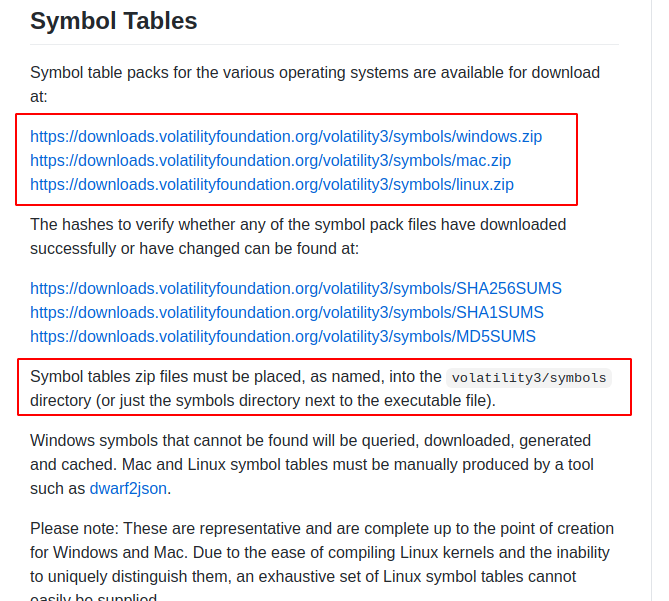Image resolution: width=669 pixels, height=601 pixels.
Task: Click the mac.zip symbol pack link
Action: click(270, 160)
